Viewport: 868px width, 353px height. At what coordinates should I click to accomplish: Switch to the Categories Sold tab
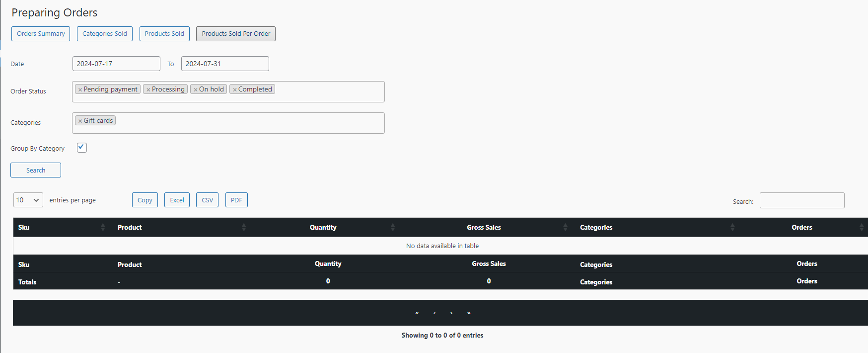click(x=105, y=34)
